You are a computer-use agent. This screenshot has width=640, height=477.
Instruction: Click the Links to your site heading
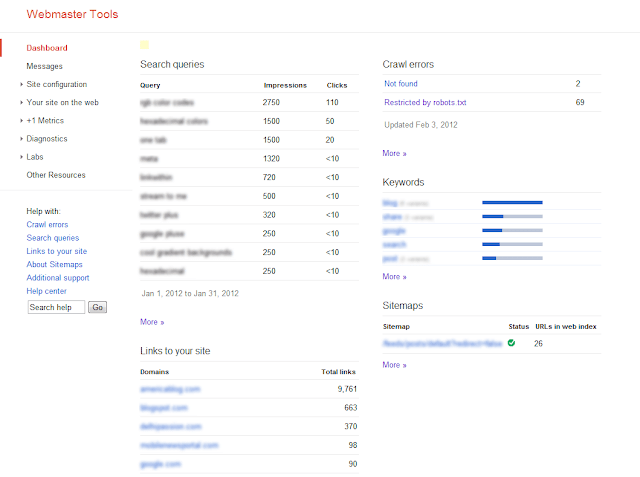tap(175, 351)
